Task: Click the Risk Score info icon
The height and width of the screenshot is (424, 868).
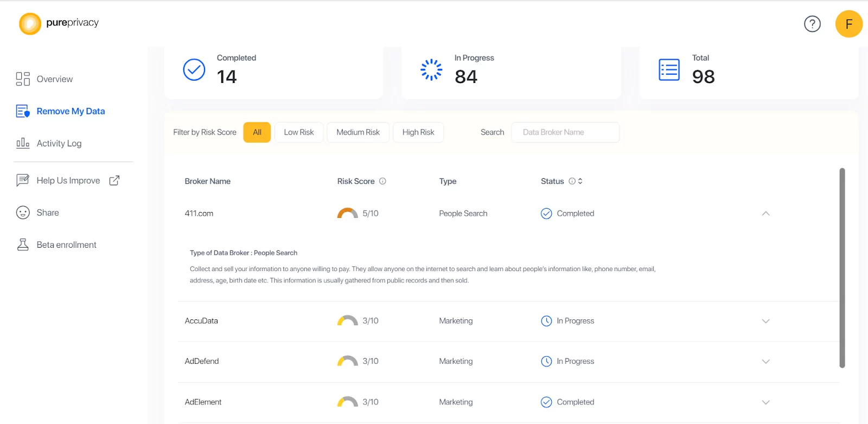Action: pos(382,181)
